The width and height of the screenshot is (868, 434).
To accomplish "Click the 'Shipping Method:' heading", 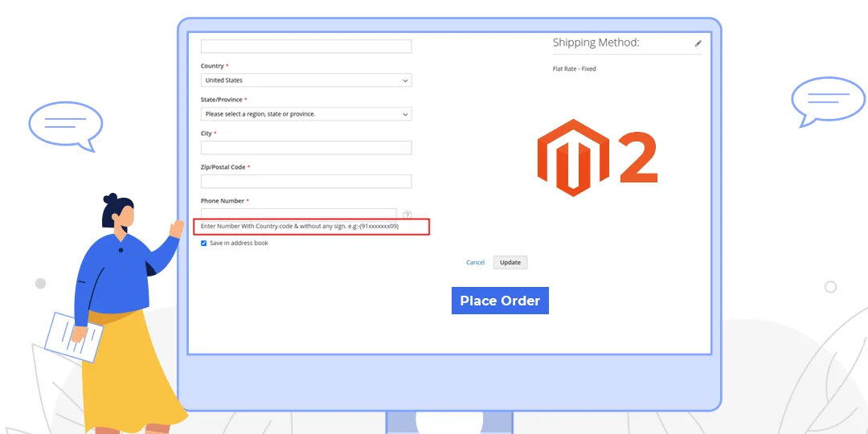I will coord(596,43).
